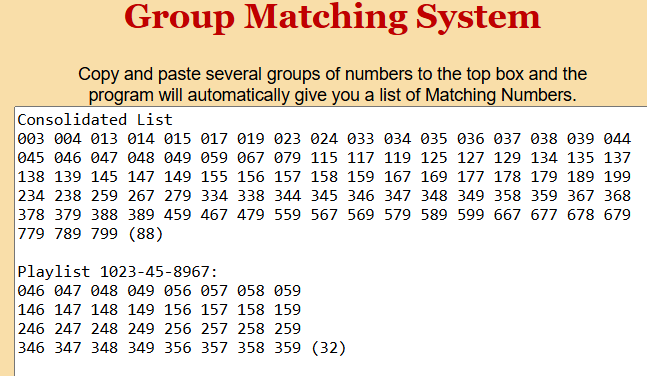Click number 567 in the fifth row
The height and width of the screenshot is (376, 647).
(x=324, y=215)
